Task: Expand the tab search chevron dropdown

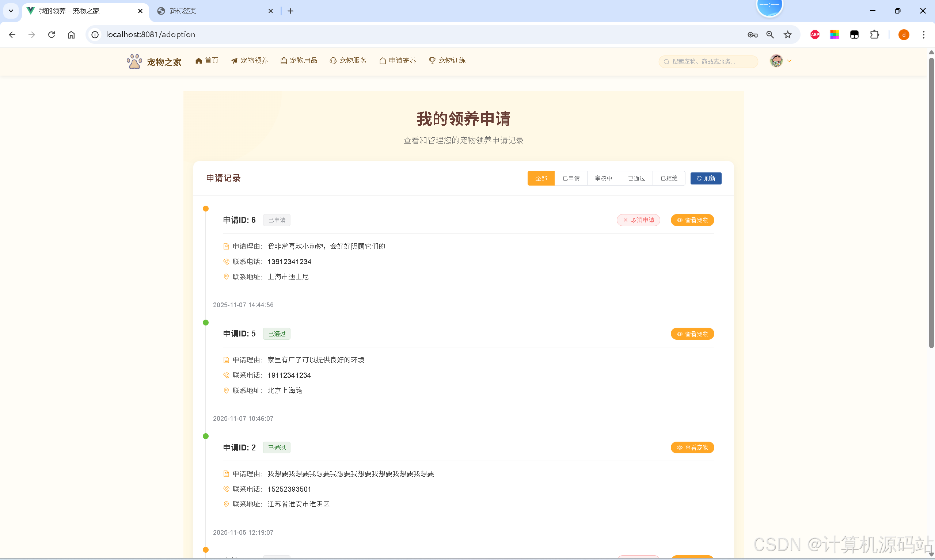Action: pos(11,11)
